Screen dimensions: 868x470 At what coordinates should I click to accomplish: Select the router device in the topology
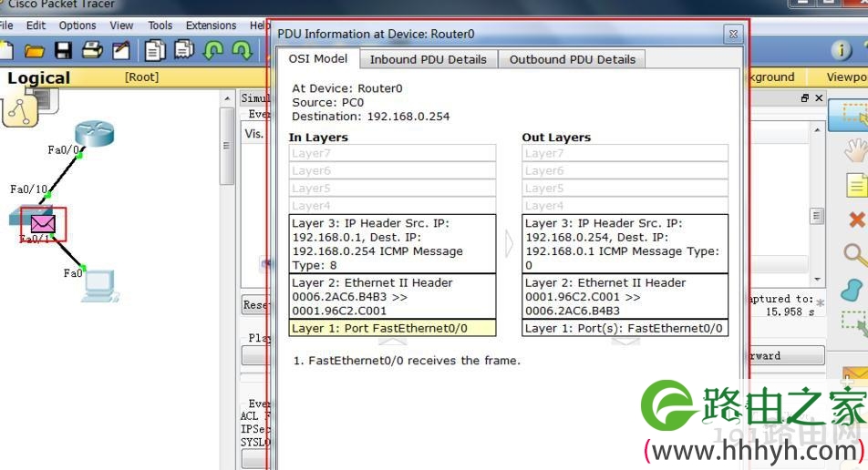pyautogui.click(x=95, y=133)
